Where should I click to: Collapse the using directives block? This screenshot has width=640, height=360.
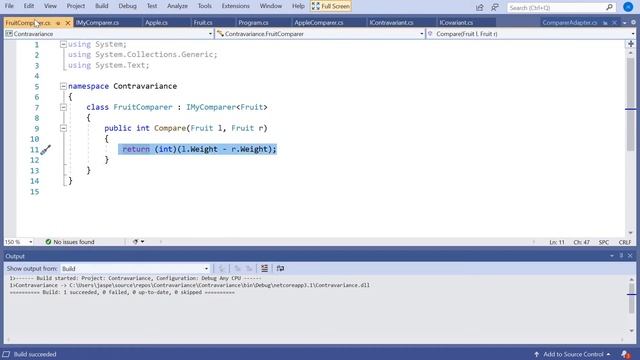click(63, 44)
